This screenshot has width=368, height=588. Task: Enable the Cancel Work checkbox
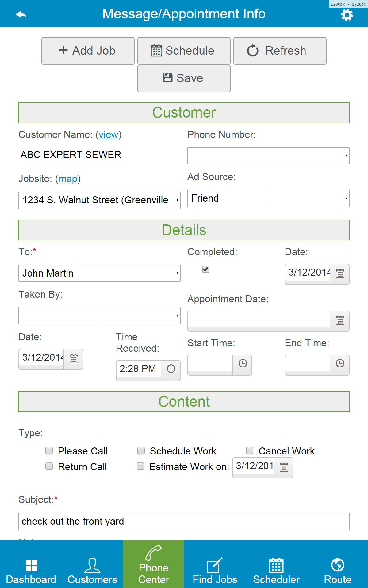pyautogui.click(x=250, y=450)
